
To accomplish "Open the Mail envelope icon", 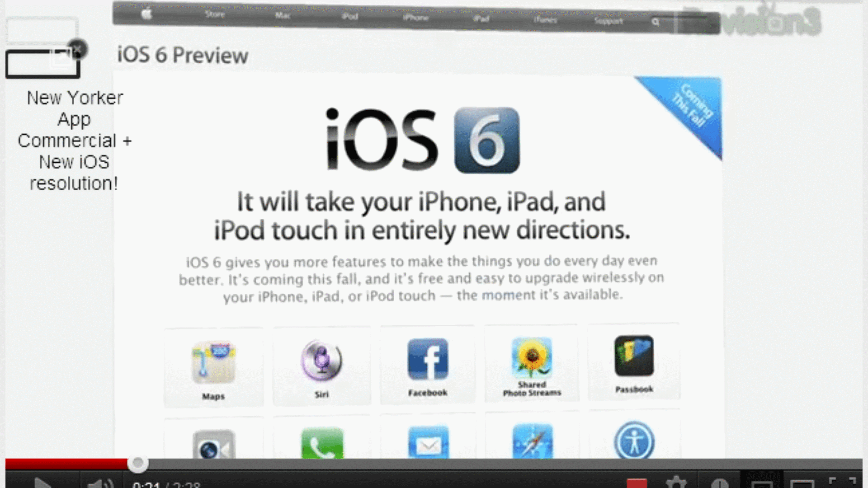I will pos(429,442).
